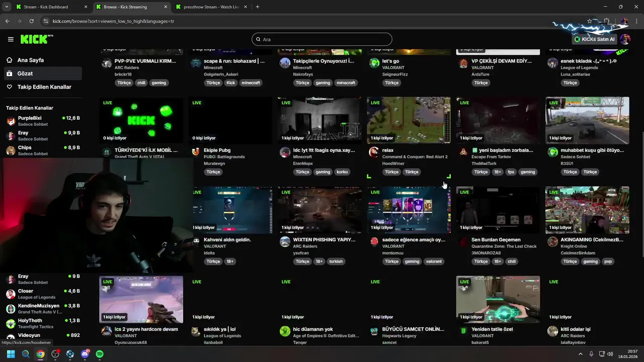Open Kick profile avatar menu
The height and width of the screenshot is (362, 644).
[x=625, y=39]
